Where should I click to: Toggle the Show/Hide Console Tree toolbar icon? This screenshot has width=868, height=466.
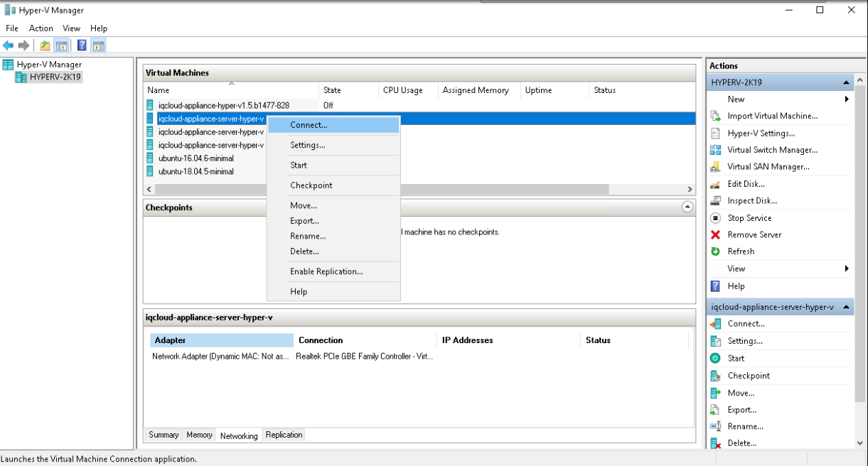(62, 45)
